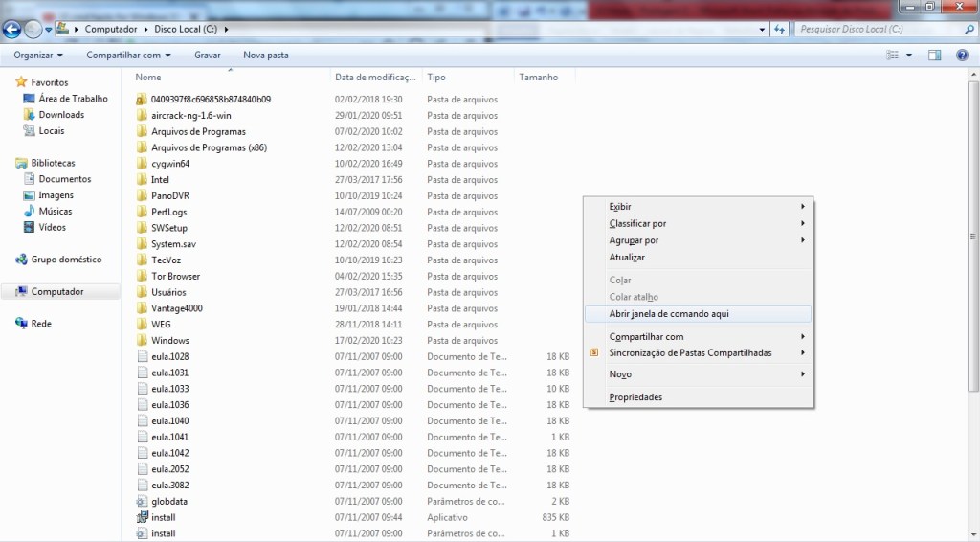Expand the Novo submenu in context menu
Viewport: 980px width, 542px height.
(620, 374)
